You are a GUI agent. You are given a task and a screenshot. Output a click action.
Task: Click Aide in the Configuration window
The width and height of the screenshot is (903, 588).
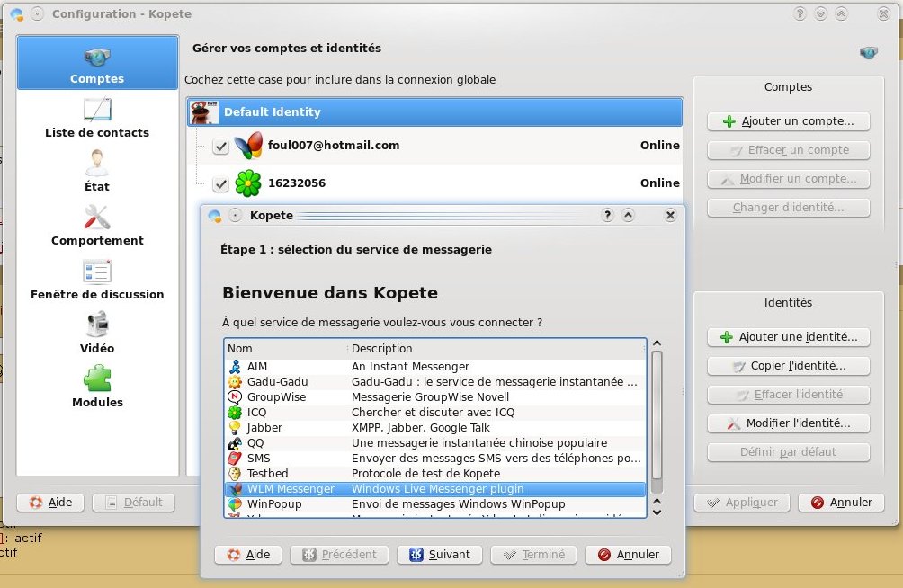pos(50,503)
